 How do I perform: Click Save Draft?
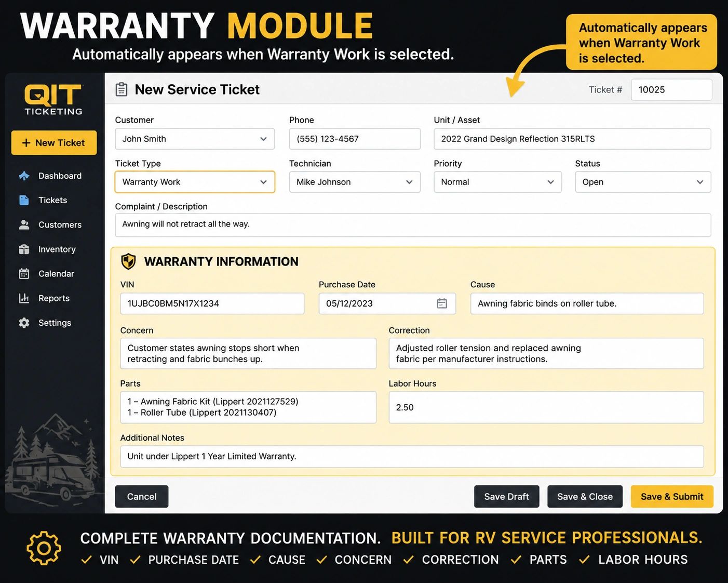[x=507, y=497]
